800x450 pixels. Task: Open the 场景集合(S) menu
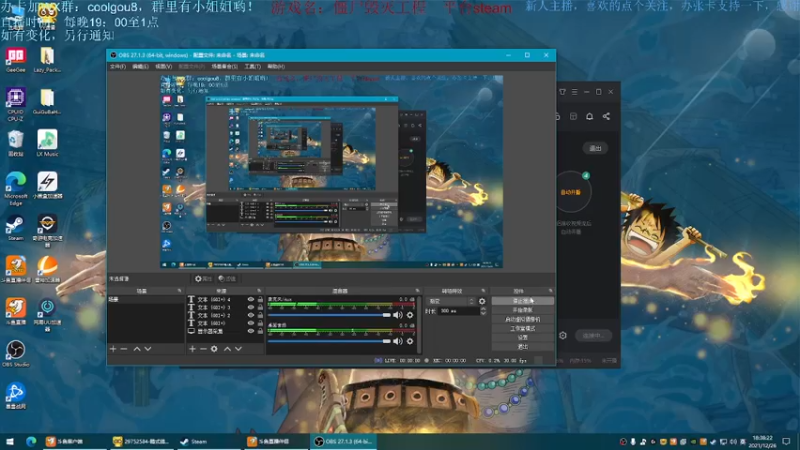pyautogui.click(x=224, y=67)
